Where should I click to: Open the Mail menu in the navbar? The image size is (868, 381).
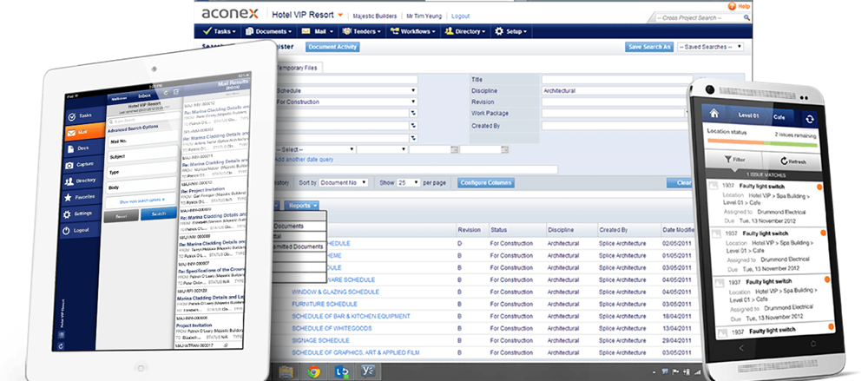click(317, 31)
